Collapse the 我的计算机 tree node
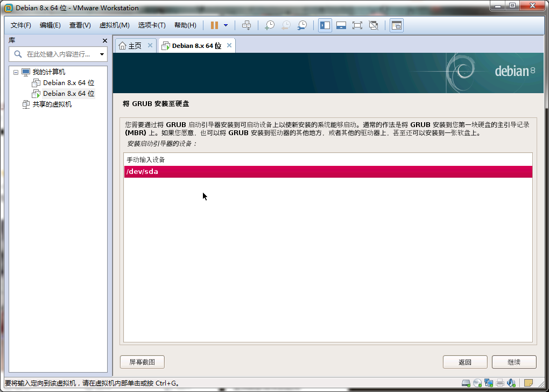The height and width of the screenshot is (392, 549). point(16,72)
